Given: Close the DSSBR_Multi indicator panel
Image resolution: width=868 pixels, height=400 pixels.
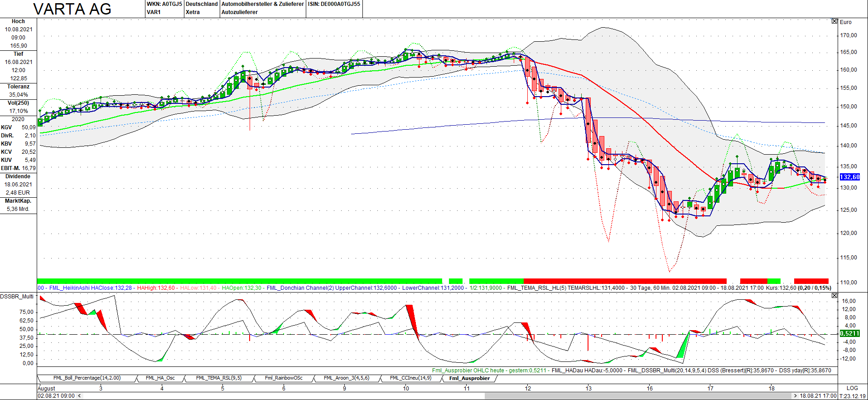Looking at the screenshot, I should tap(834, 296).
